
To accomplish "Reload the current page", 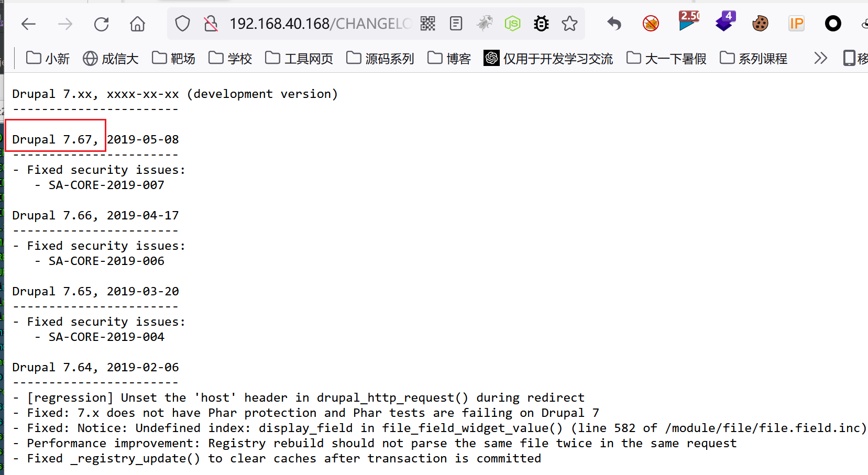I will click(x=101, y=24).
